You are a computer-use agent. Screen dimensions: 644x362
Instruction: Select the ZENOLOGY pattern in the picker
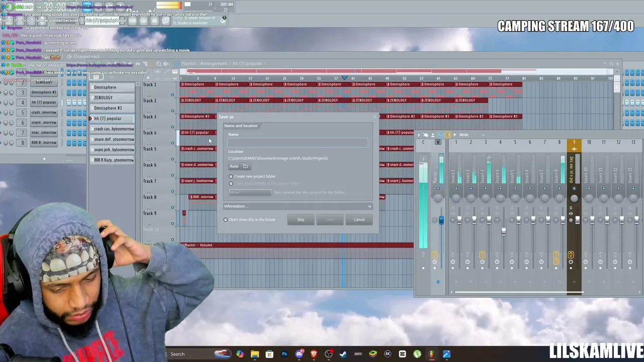(x=112, y=98)
